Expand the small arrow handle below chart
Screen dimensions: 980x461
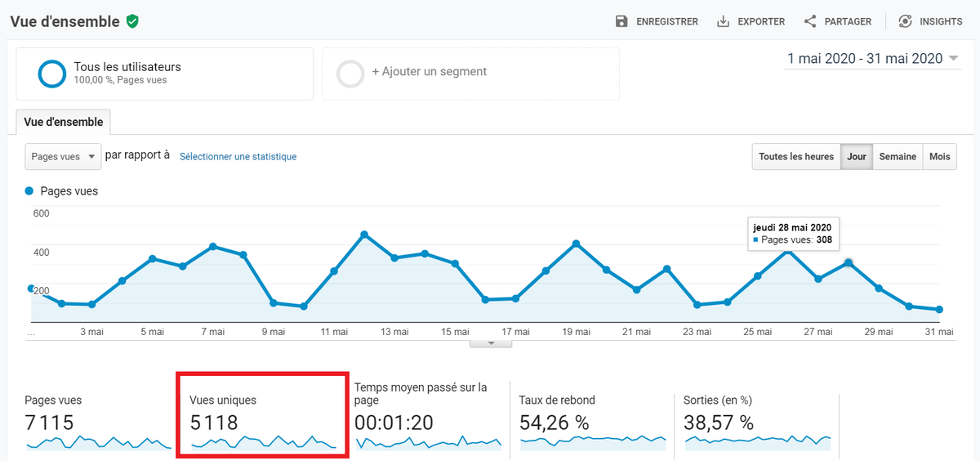coord(491,343)
